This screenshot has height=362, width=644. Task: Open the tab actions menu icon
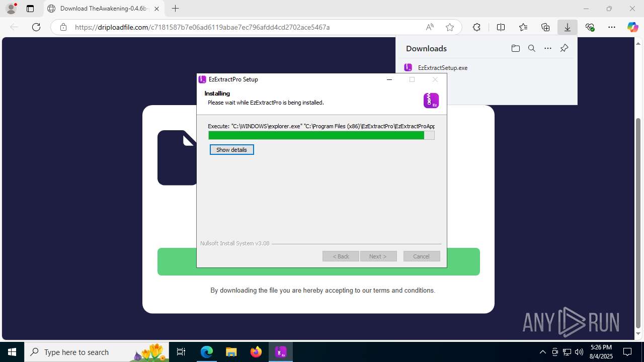click(30, 9)
